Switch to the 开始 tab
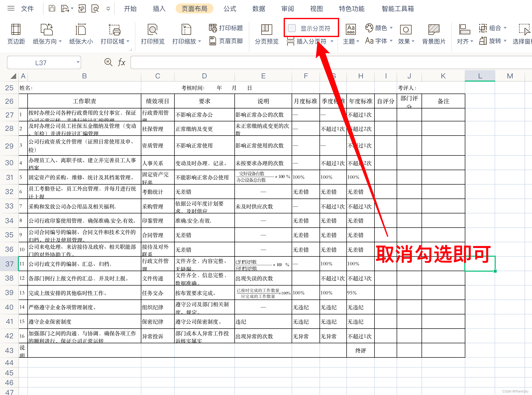The width and height of the screenshot is (532, 395). click(130, 9)
